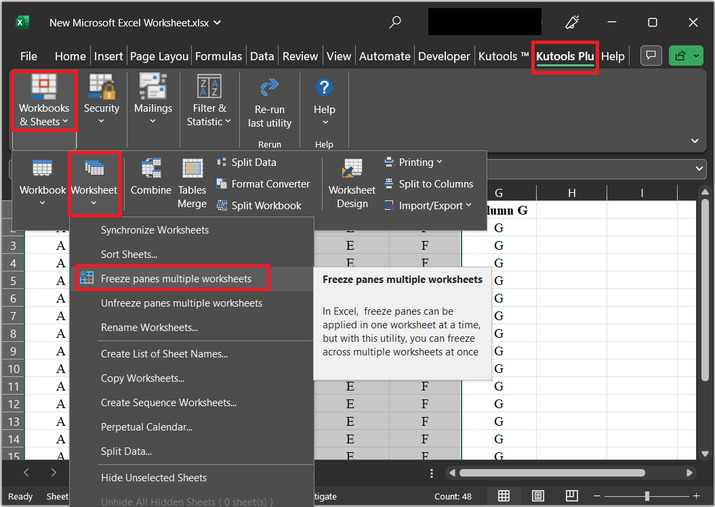Switch to Normal view in status bar
This screenshot has height=507, width=715.
click(504, 496)
